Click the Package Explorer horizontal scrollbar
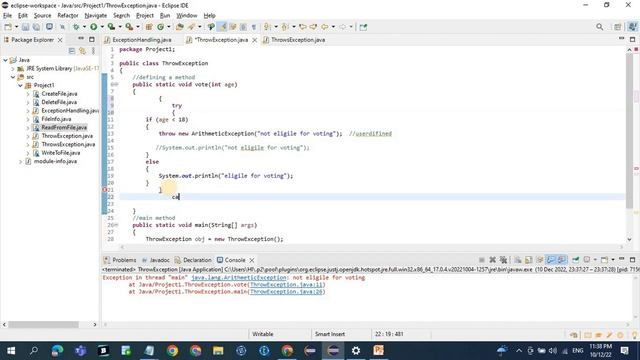 43,324
